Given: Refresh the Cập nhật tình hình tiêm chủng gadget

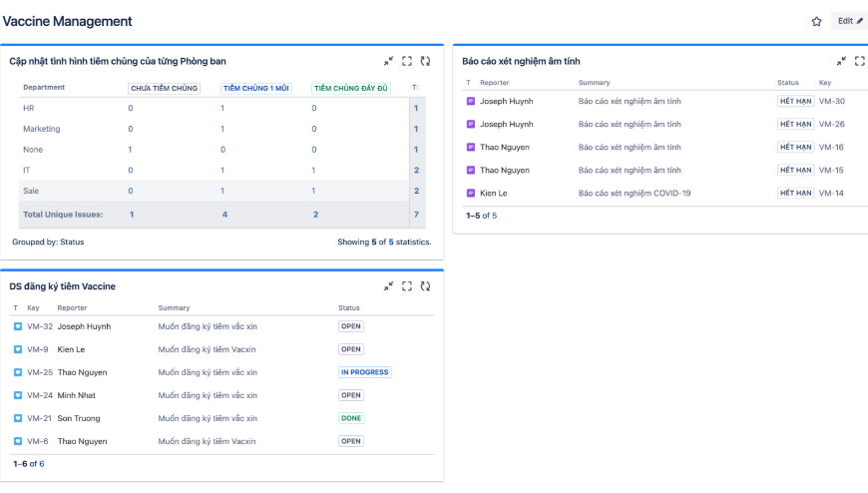Looking at the screenshot, I should [425, 61].
